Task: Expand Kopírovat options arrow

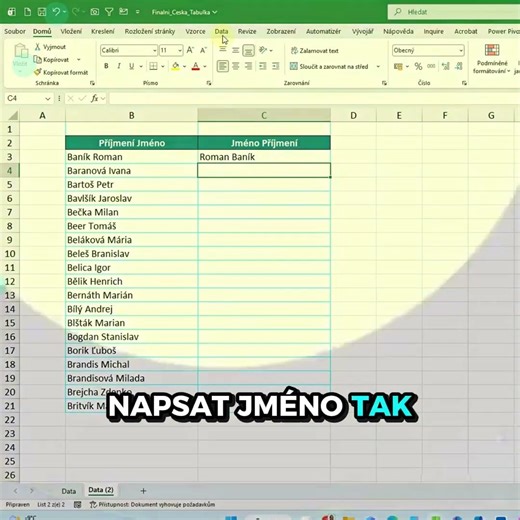Action: click(x=79, y=60)
